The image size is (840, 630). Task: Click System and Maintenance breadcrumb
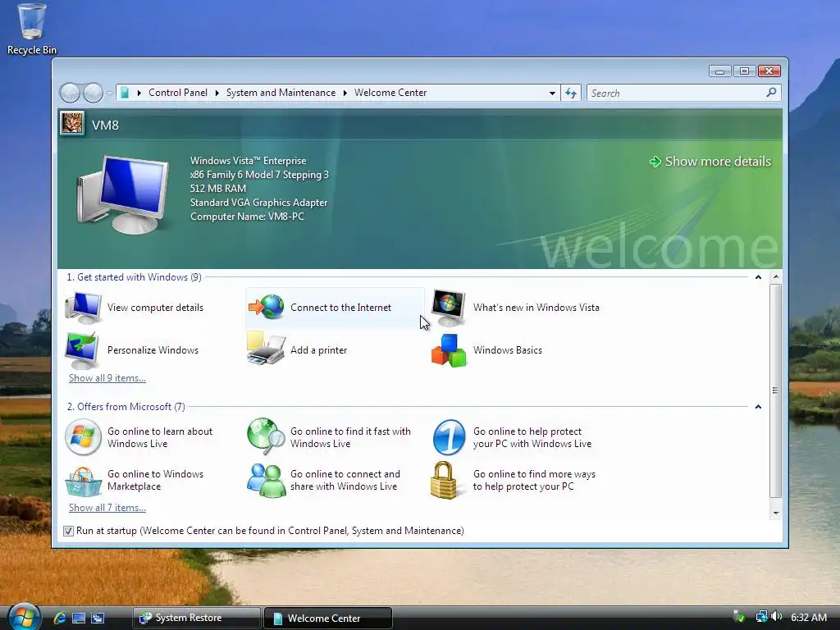tap(281, 93)
